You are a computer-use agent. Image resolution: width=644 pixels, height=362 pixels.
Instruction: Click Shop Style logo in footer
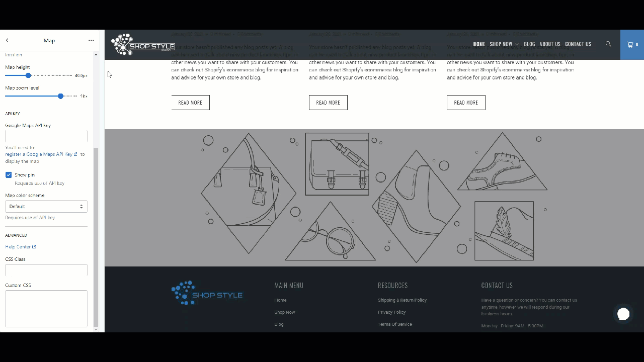[x=207, y=293]
